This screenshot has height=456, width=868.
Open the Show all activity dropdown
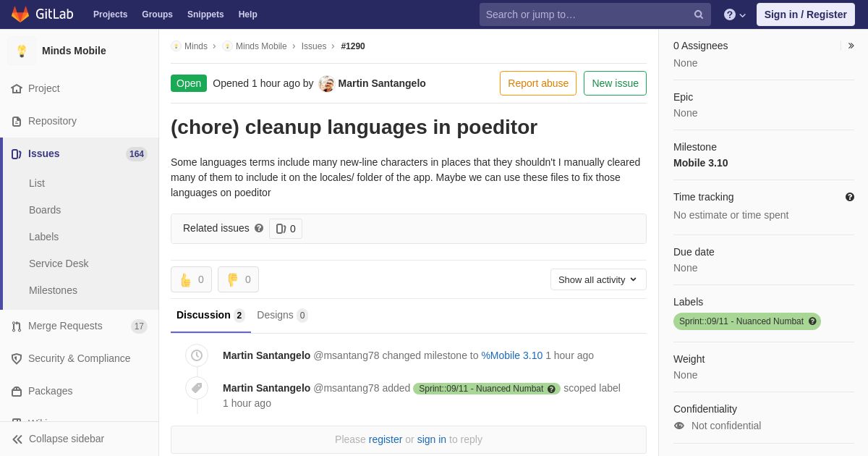click(x=598, y=279)
